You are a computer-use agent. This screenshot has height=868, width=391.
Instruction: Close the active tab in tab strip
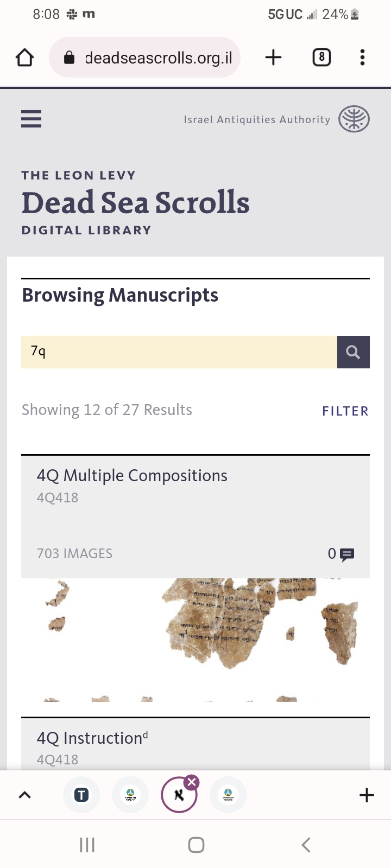point(192,782)
